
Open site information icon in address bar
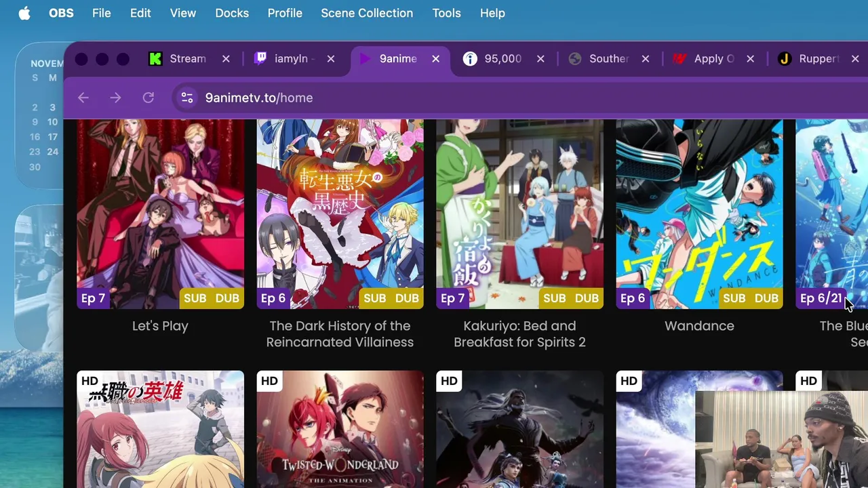[x=187, y=98]
